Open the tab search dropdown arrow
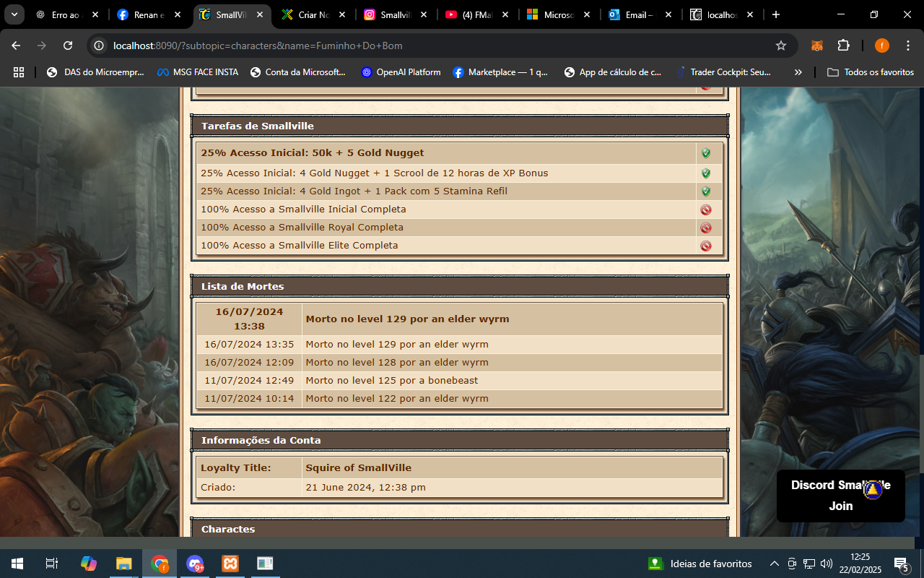Screen dimensions: 924x578 click(x=14, y=14)
